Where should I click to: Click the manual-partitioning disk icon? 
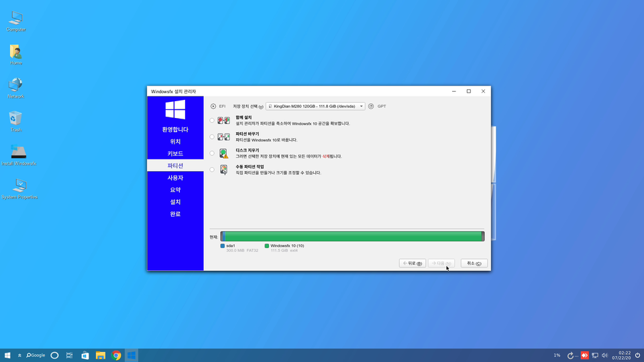tap(224, 170)
